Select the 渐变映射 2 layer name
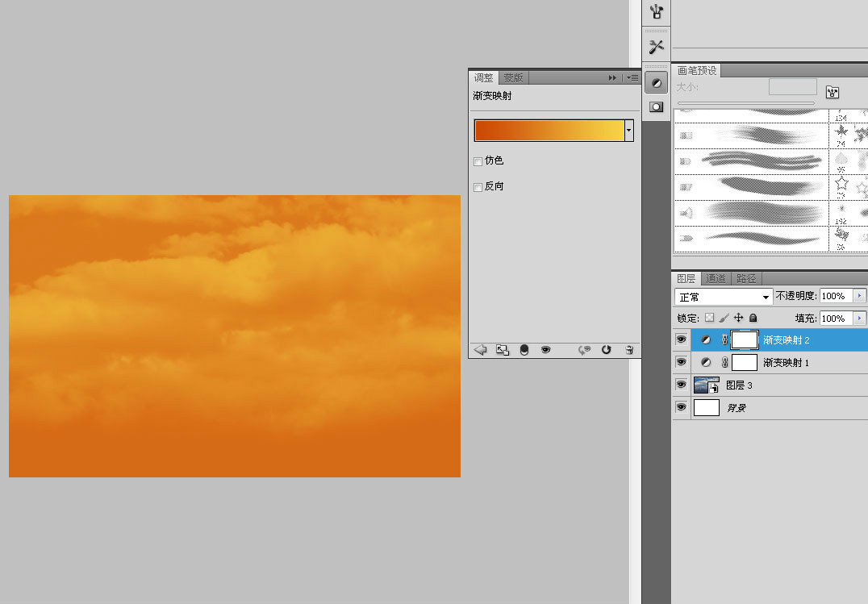This screenshot has width=868, height=604. pyautogui.click(x=786, y=340)
